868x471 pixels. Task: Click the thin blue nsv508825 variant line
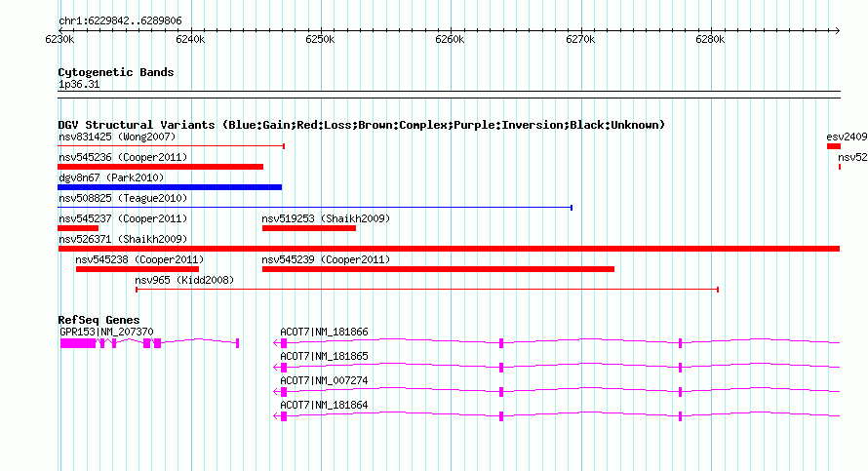(x=315, y=208)
